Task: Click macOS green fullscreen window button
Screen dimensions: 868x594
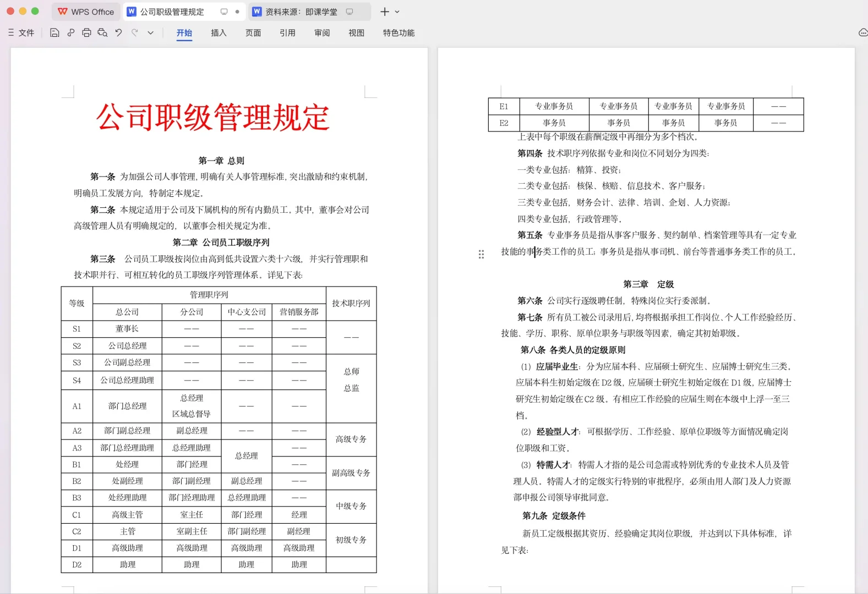Action: (x=35, y=11)
